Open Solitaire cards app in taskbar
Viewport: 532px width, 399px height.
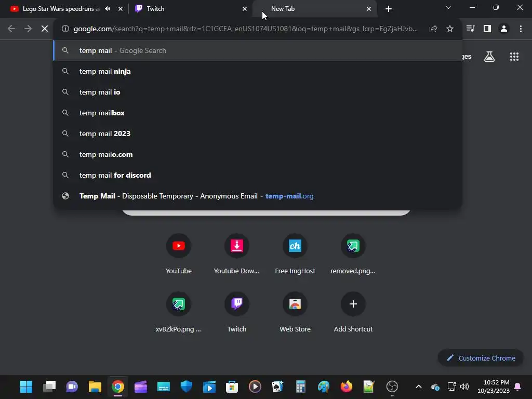[x=277, y=387]
